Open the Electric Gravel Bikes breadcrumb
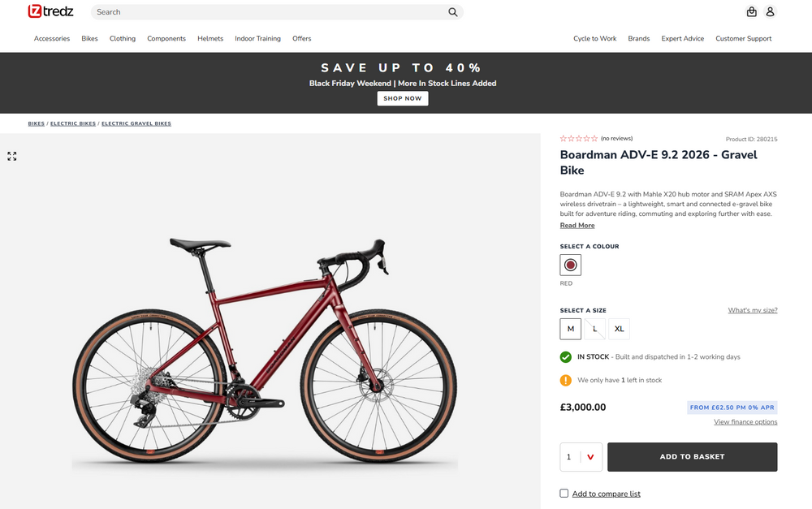 [136, 123]
